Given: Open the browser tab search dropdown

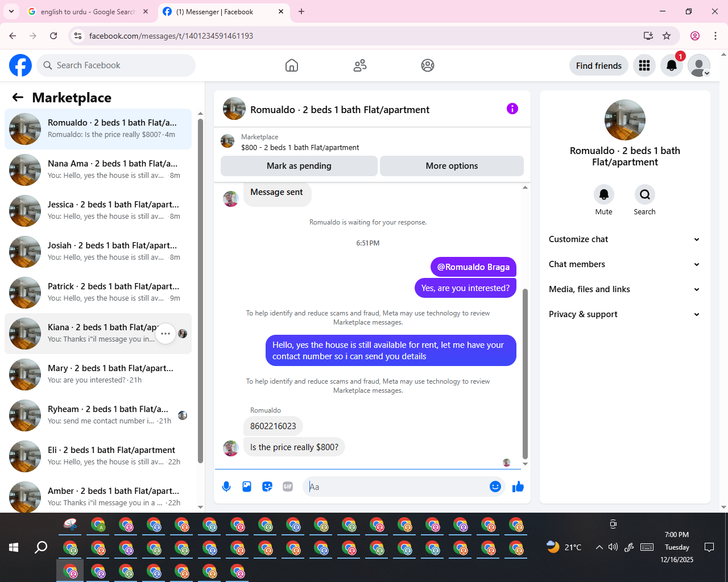Looking at the screenshot, I should [x=11, y=11].
